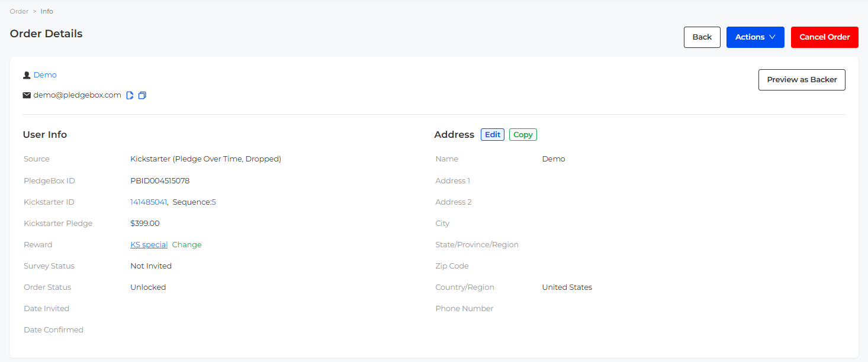This screenshot has height=362, width=868.
Task: Open the Actions dropdown menu
Action: pos(755,37)
